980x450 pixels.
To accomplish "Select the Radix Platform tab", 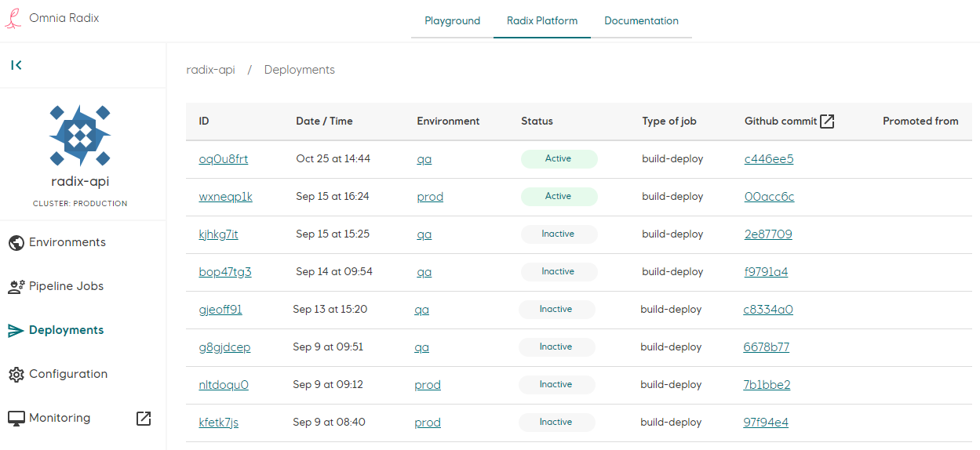I will point(542,20).
